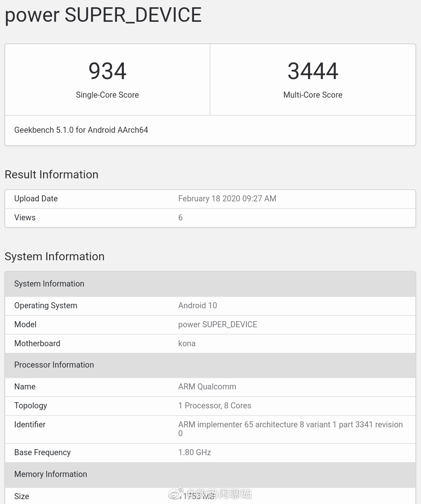Open the Geekbench 5.1.0 for Android link
This screenshot has height=504, width=421.
[x=81, y=130]
